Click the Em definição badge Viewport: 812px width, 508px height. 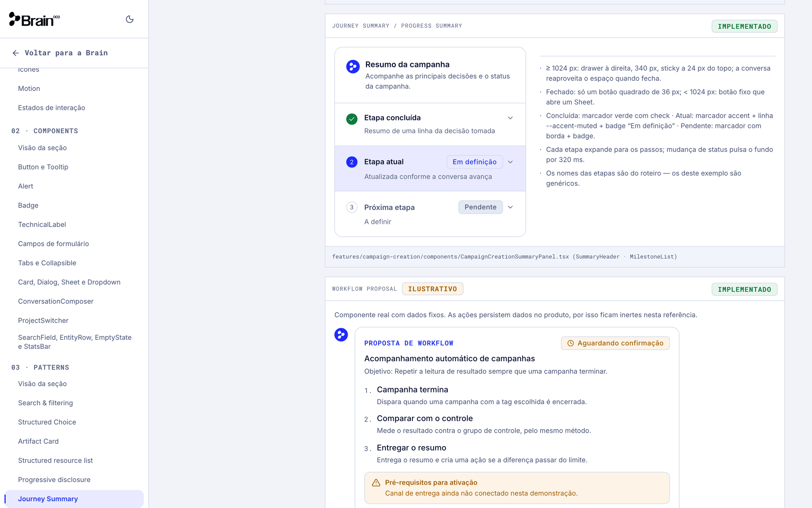(474, 162)
